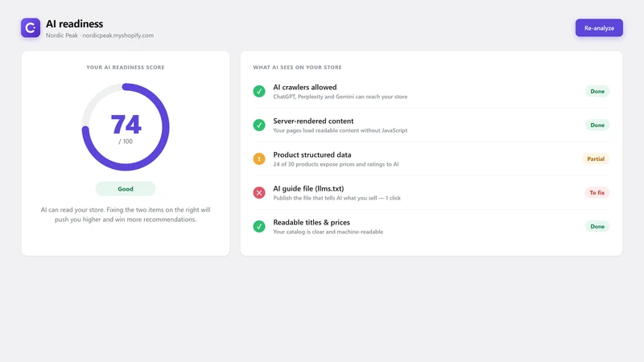Click the WHAT AI SEES ON YOUR STORE heading

(297, 68)
